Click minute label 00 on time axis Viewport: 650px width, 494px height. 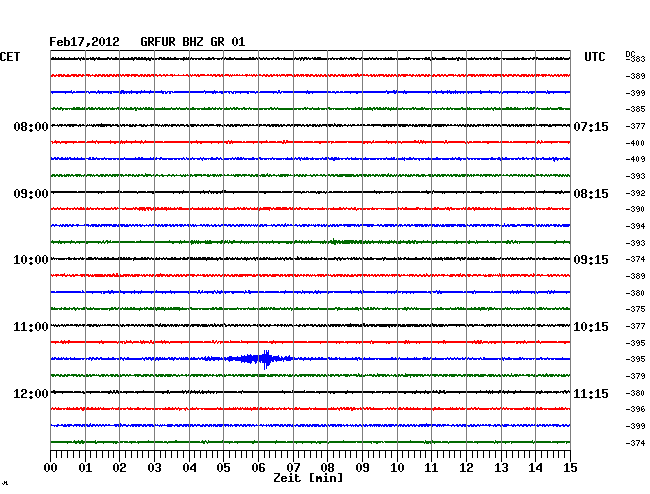pos(51,468)
